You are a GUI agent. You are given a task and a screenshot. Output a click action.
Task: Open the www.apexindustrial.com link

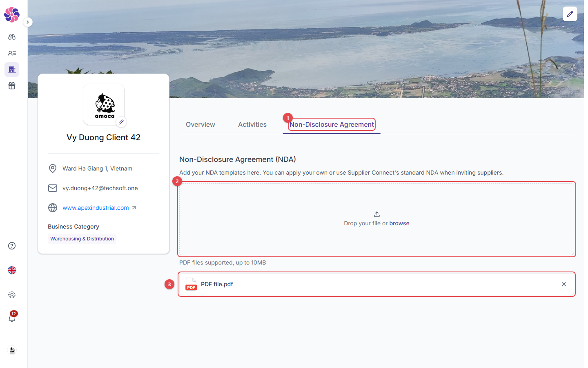[96, 208]
